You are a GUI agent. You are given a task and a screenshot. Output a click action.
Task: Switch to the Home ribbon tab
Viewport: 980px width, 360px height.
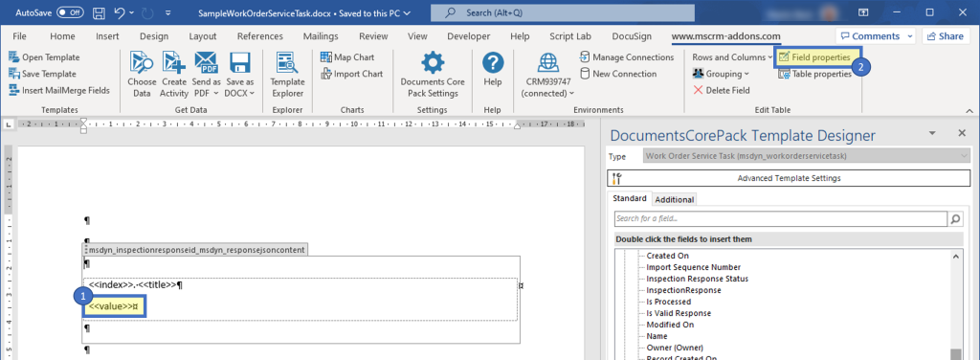[x=62, y=36]
